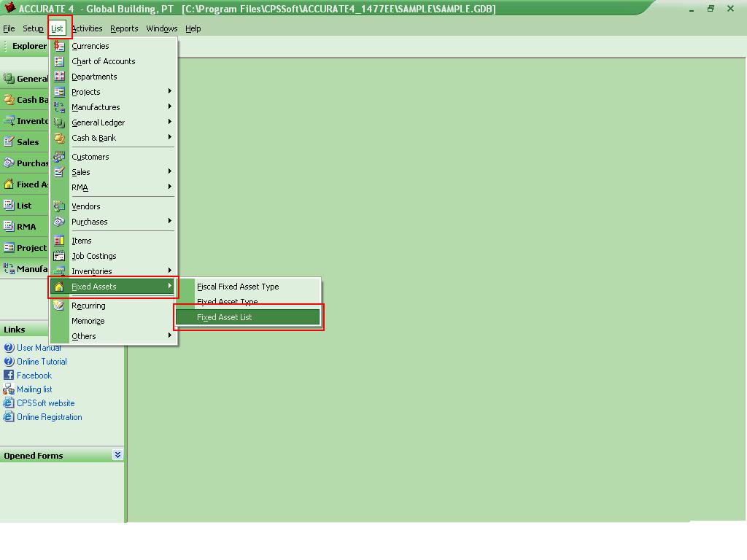Expand the Sales submenu arrow

point(169,172)
